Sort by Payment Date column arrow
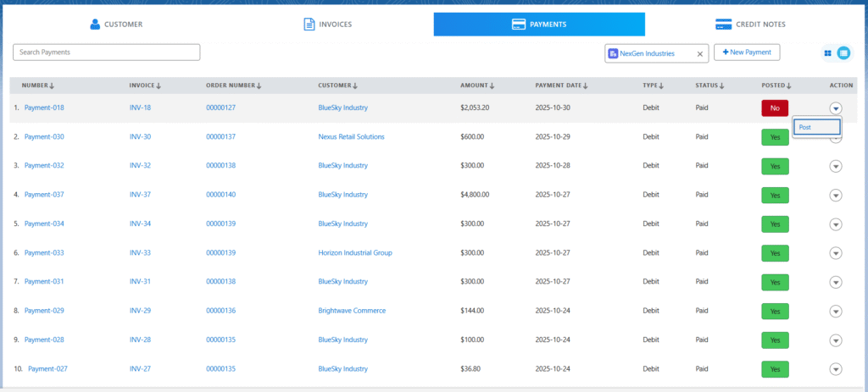This screenshot has height=392, width=868. (x=585, y=86)
